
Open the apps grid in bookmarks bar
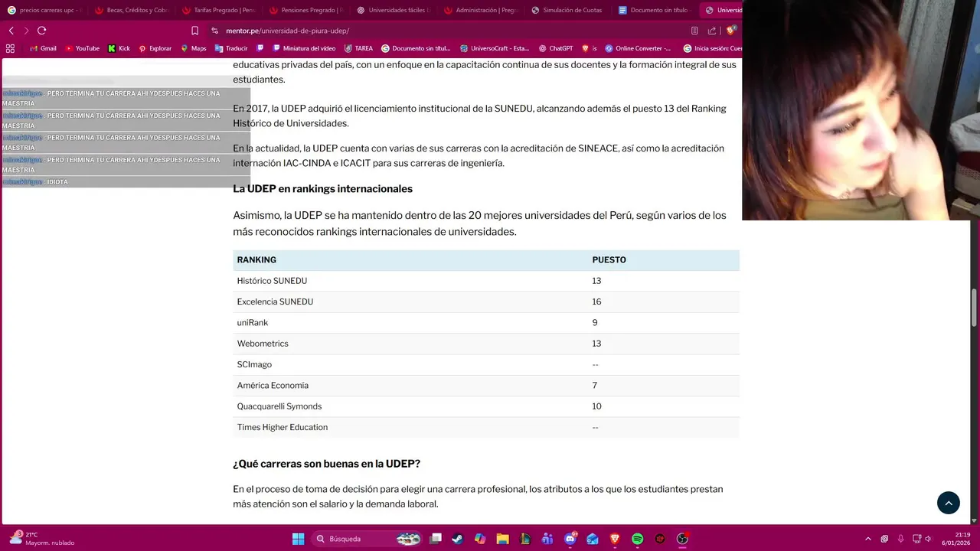coord(10,48)
